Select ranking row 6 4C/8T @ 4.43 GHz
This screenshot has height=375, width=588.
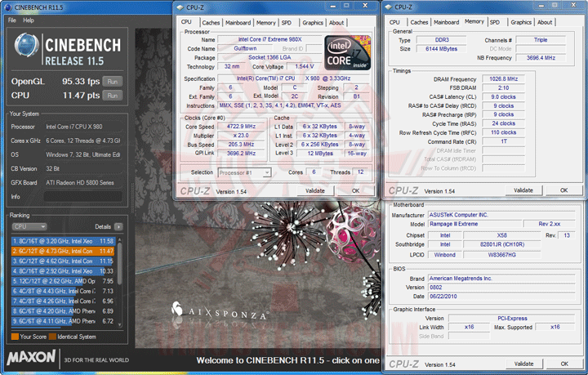click(63, 291)
